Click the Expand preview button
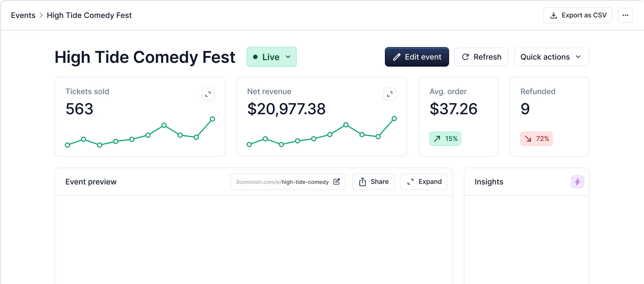The image size is (644, 284). click(x=424, y=182)
